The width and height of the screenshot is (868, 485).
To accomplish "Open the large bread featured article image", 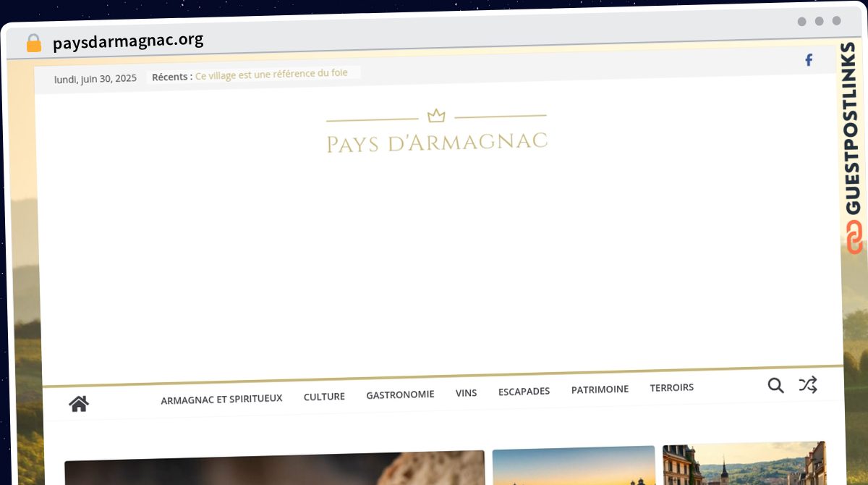I will 275,468.
